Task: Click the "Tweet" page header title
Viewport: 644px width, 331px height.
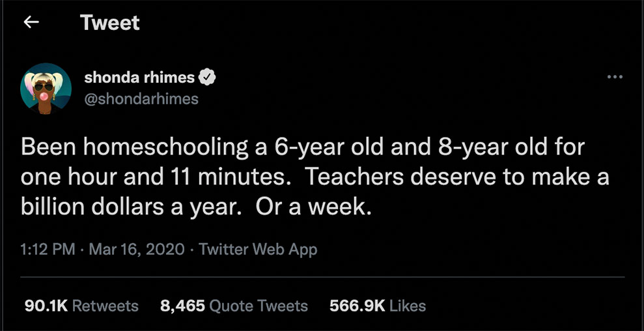Action: click(110, 23)
